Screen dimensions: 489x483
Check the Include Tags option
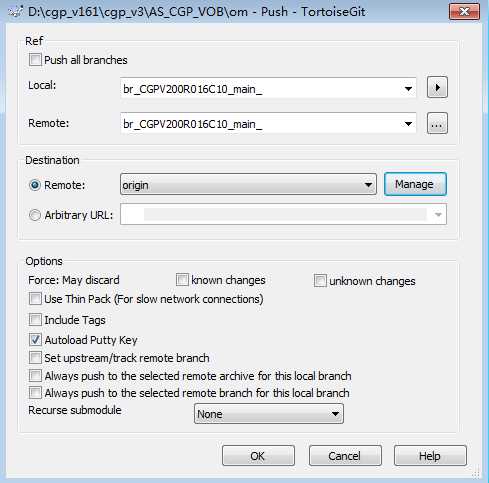[x=35, y=320]
